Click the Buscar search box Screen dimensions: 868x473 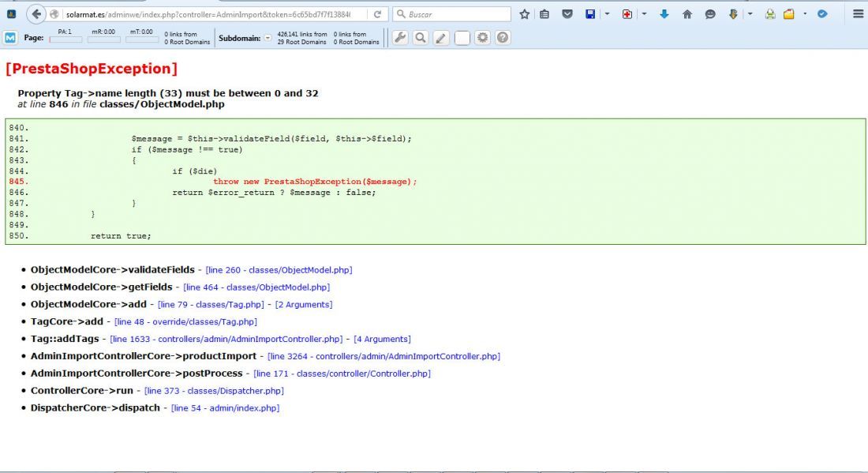coord(451,14)
